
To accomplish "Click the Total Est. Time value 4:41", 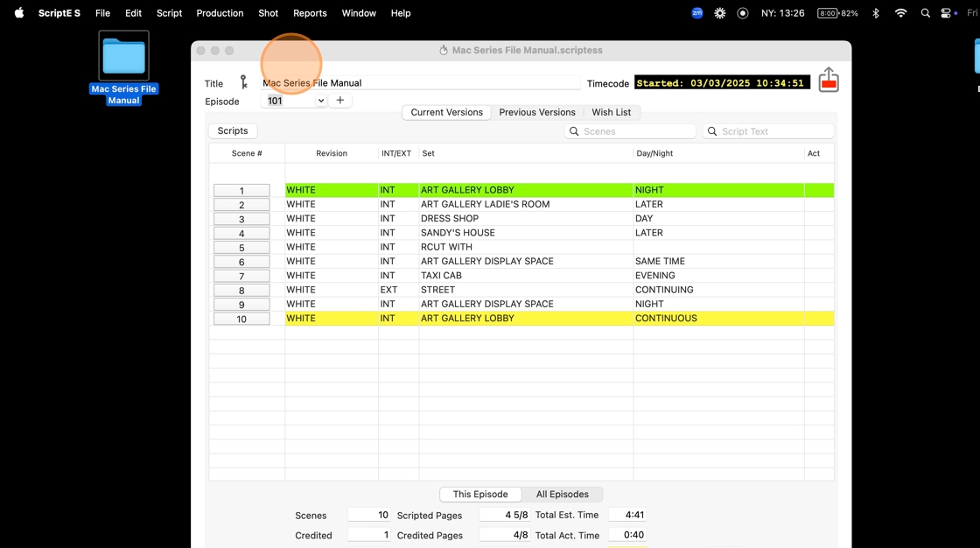I will pyautogui.click(x=626, y=515).
